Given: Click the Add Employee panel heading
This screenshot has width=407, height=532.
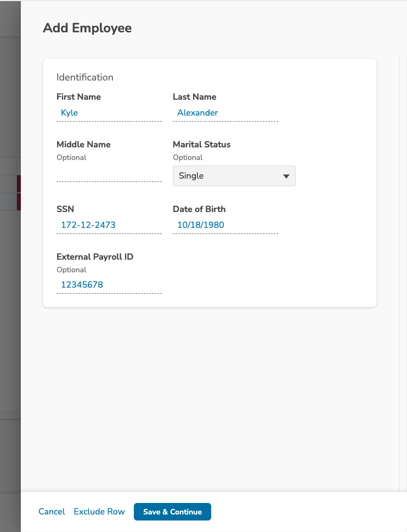Looking at the screenshot, I should (x=87, y=28).
